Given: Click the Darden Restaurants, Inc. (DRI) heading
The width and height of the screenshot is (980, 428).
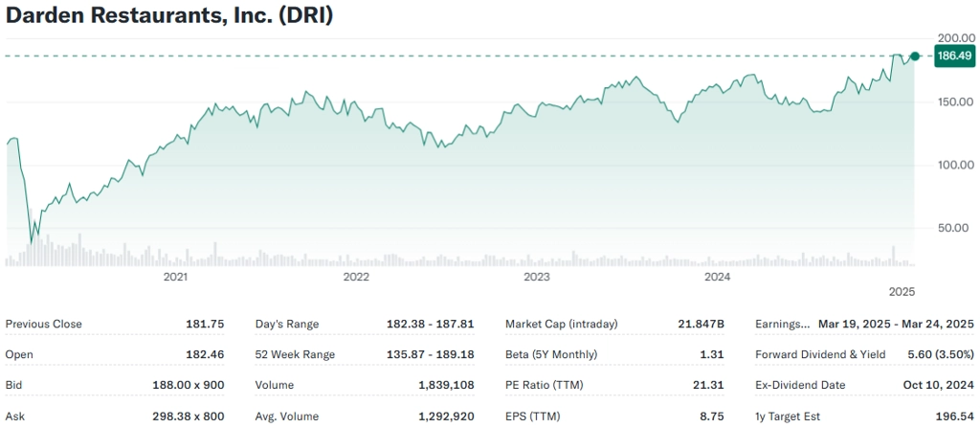Looking at the screenshot, I should tap(168, 15).
